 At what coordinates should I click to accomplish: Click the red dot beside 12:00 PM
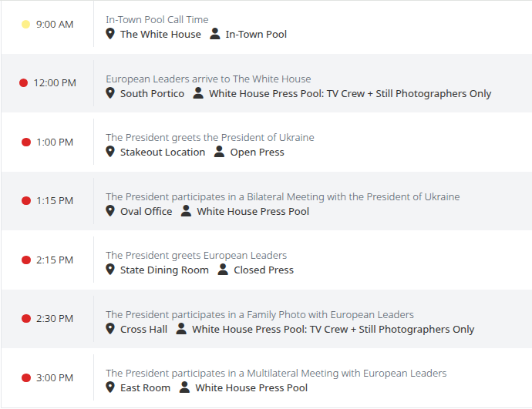coord(23,82)
